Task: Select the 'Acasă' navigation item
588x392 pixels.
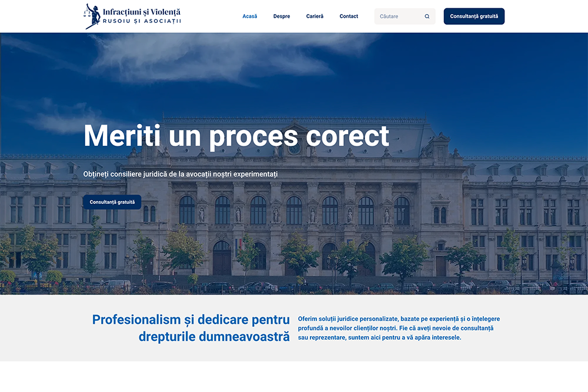Action: 249,16
